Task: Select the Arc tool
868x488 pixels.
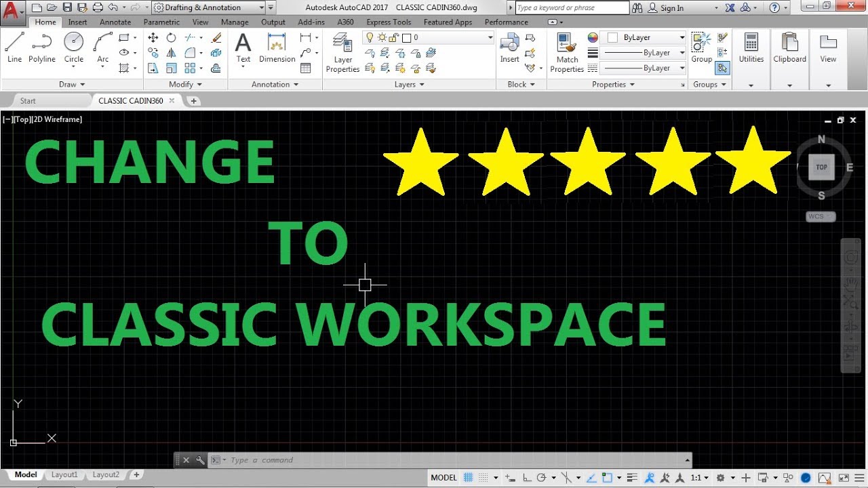Action: (102, 47)
